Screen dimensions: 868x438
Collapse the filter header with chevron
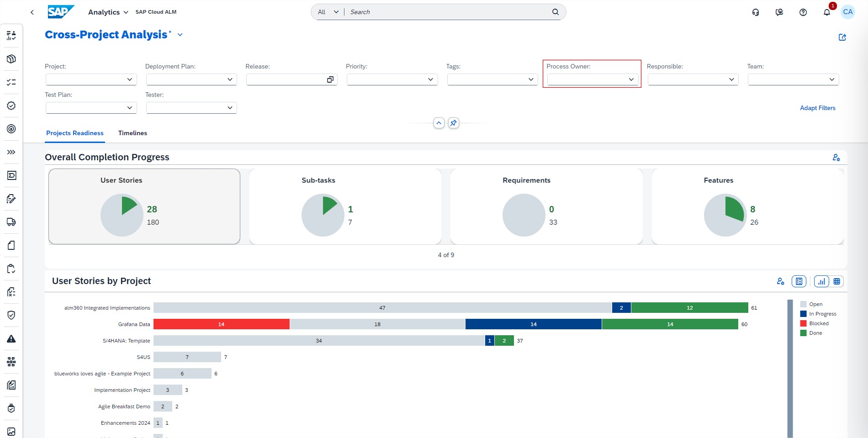pos(439,123)
